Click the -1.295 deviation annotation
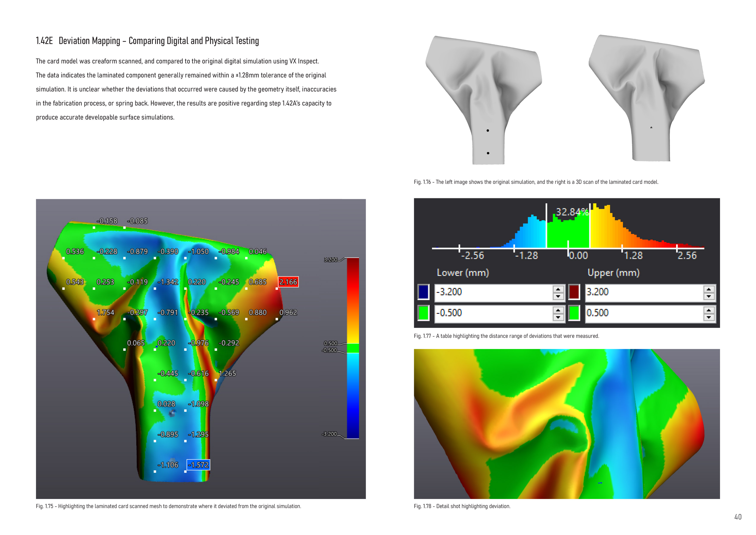Screen dimensions: 756x535 (198, 434)
